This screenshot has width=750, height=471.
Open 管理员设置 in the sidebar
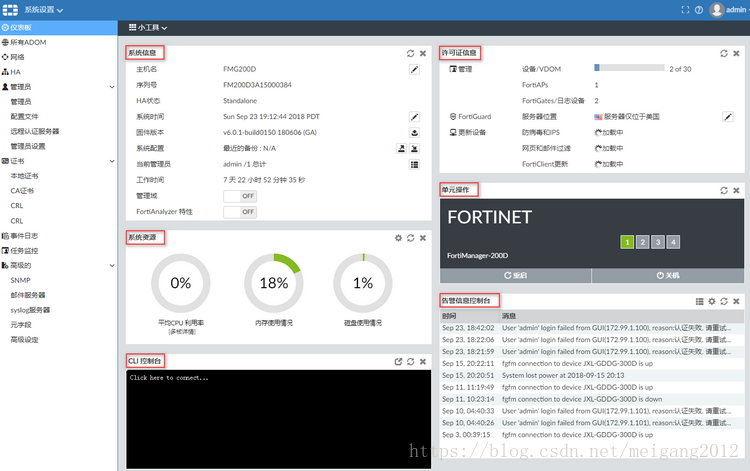click(x=28, y=146)
